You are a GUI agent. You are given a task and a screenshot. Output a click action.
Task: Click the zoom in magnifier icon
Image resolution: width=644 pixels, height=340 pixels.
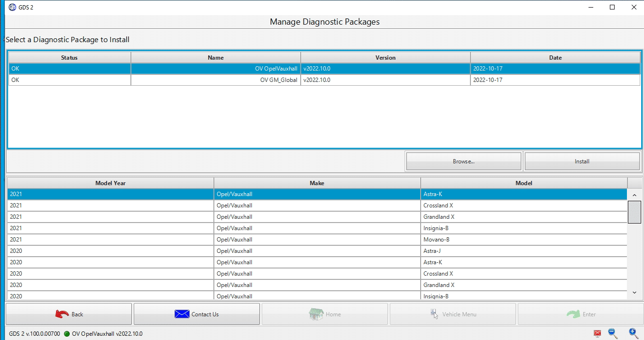(633, 333)
